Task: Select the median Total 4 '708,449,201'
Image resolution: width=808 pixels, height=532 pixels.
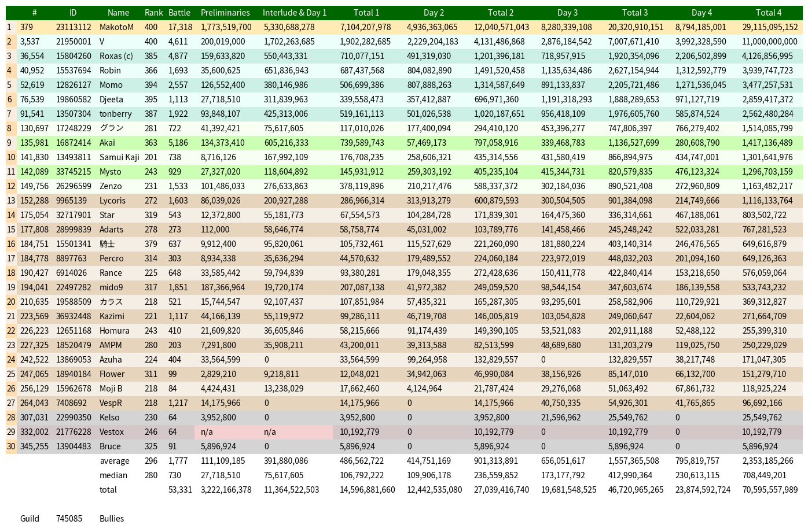Action: click(765, 475)
